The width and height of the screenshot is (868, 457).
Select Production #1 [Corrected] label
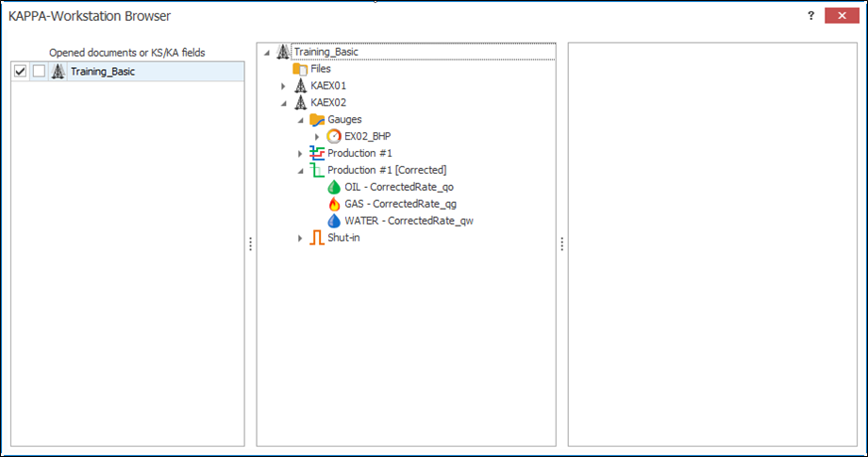(x=387, y=170)
